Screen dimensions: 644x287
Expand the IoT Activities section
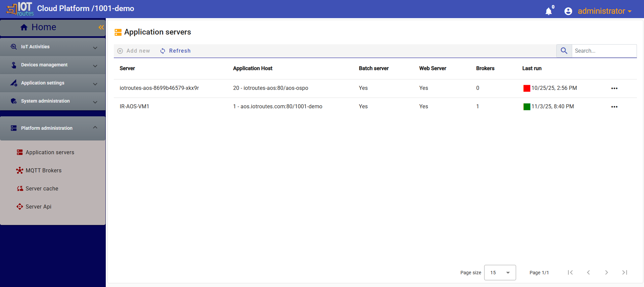pos(53,47)
